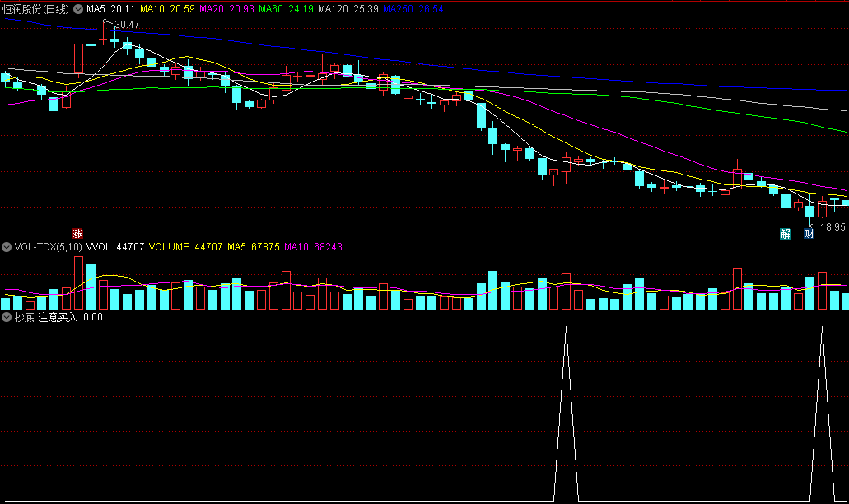Open the 抄底 indicator dropdown arrow

pos(7,317)
